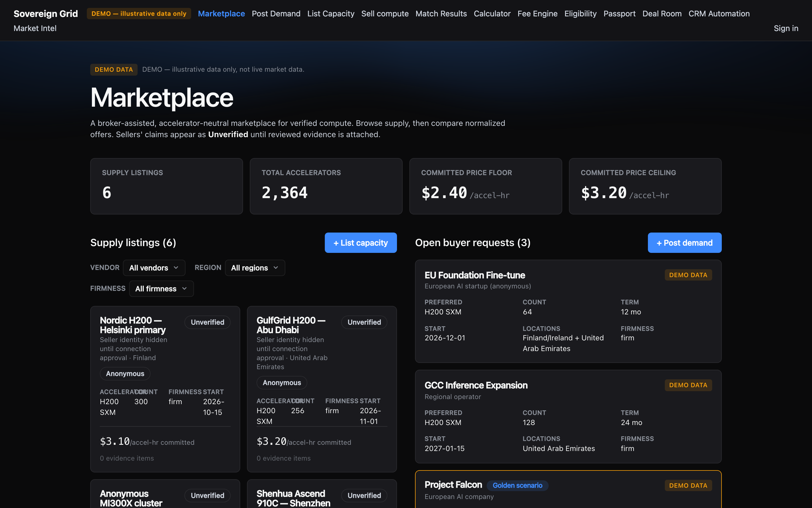This screenshot has height=508, width=812.
Task: Open List Capacity nav link
Action: [330, 14]
